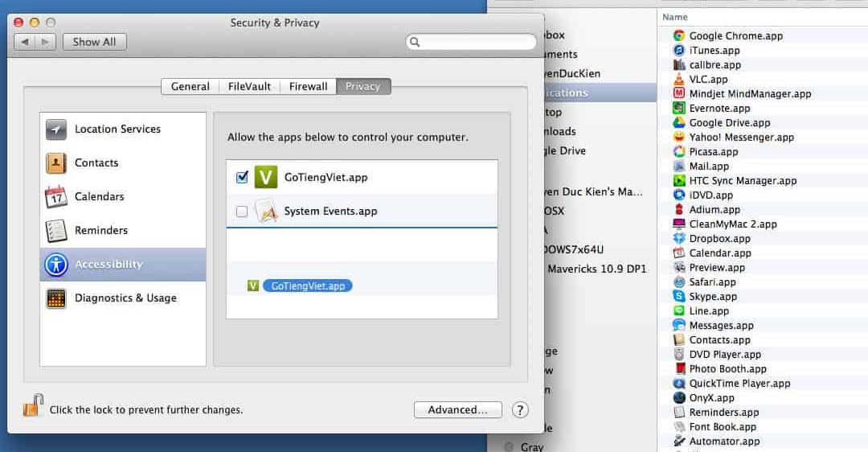Image resolution: width=868 pixels, height=452 pixels.
Task: Select the Privacy tab
Action: [x=363, y=86]
